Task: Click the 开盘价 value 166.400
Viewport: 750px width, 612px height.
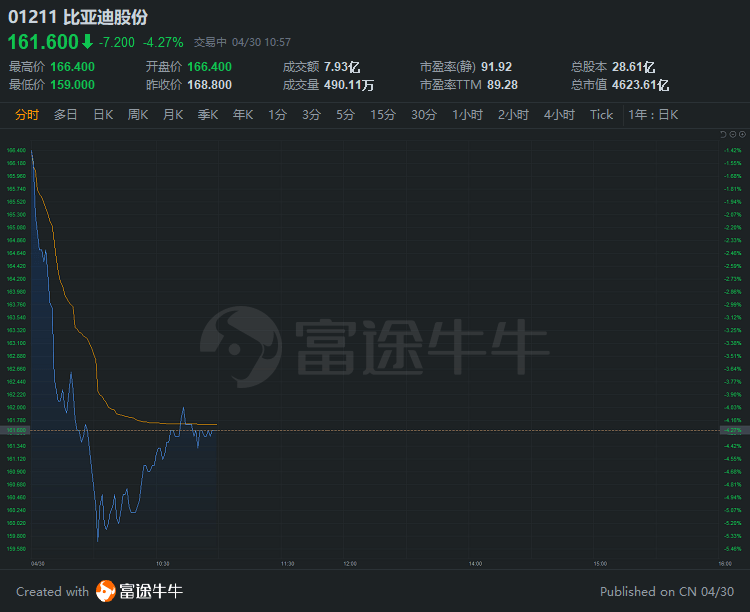Action: tap(210, 67)
